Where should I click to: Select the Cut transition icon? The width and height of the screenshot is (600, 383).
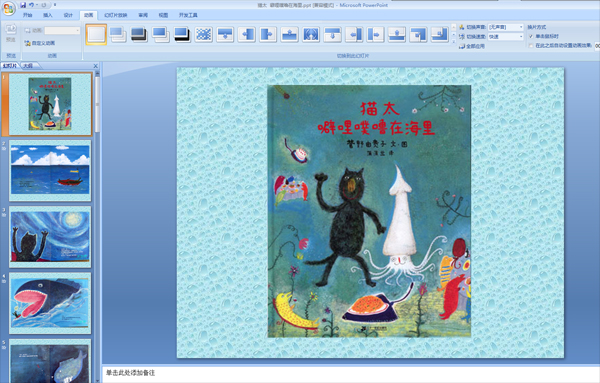pyautogui.click(x=161, y=34)
